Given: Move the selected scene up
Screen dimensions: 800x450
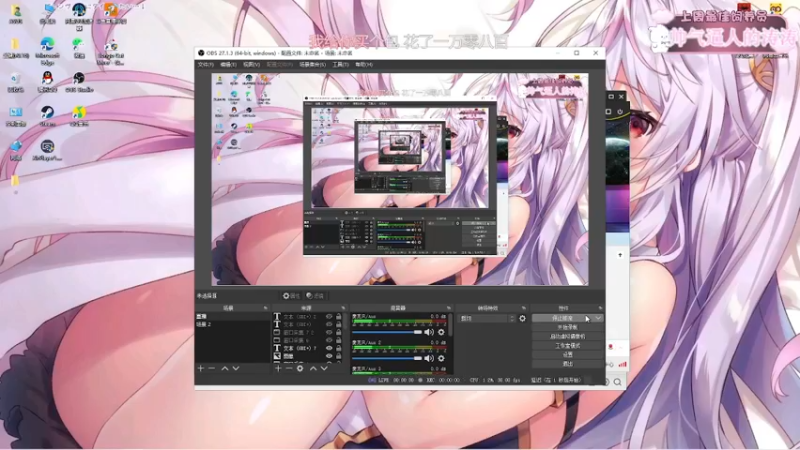Looking at the screenshot, I should [224, 368].
